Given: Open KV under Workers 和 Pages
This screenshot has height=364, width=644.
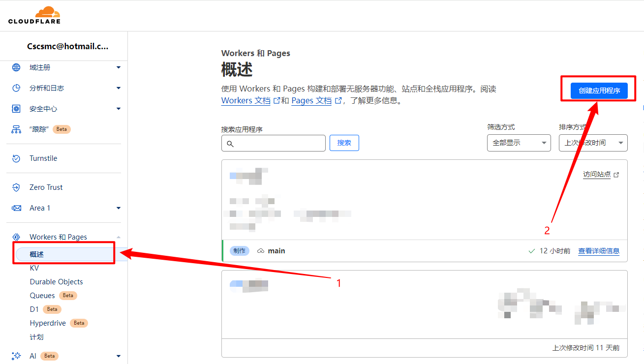Looking at the screenshot, I should coord(34,268).
